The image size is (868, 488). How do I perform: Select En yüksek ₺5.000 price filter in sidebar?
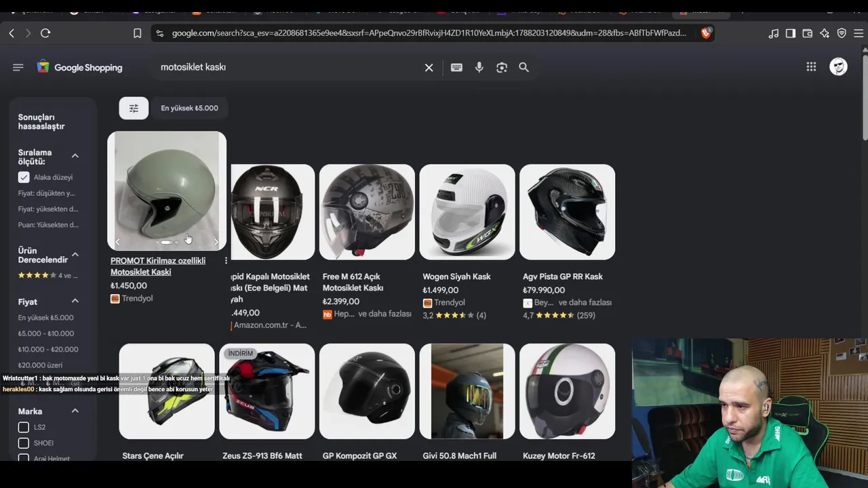click(x=46, y=318)
